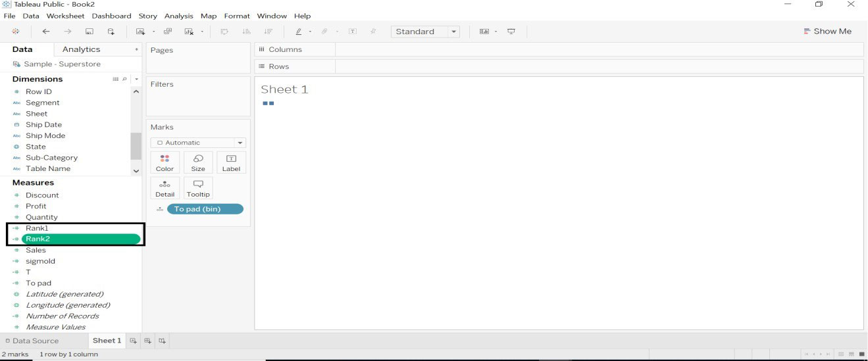Open the File menu
The height and width of the screenshot is (361, 868).
(x=9, y=16)
